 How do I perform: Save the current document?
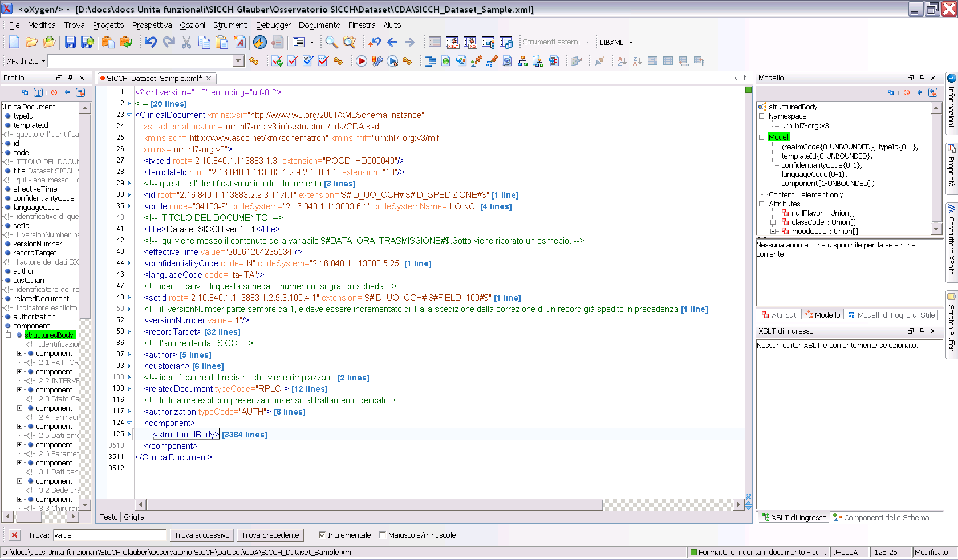70,42
